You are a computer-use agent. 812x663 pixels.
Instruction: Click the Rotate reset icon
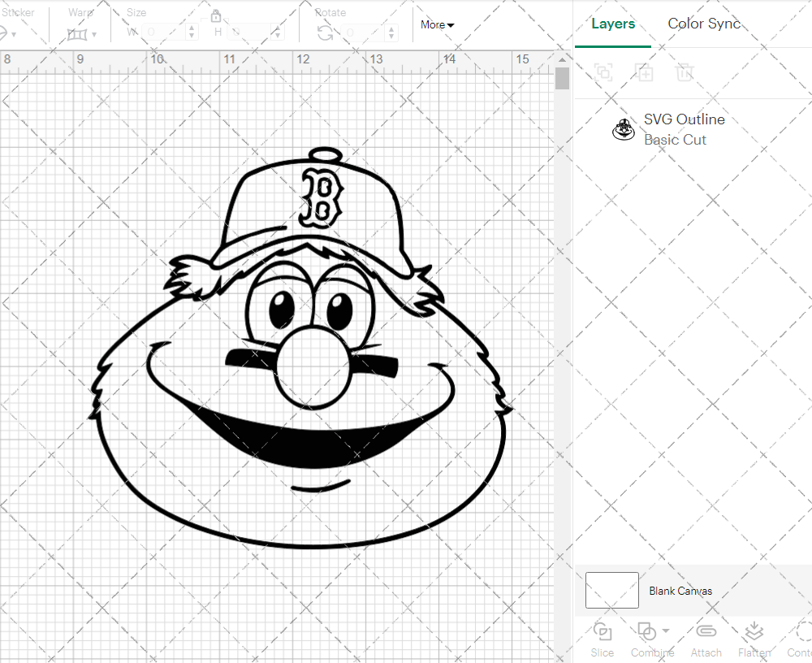point(323,34)
